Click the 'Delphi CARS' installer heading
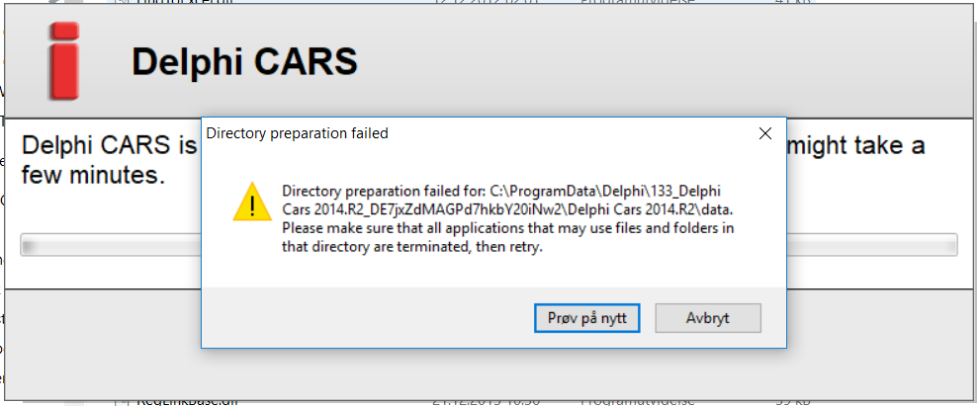980x406 pixels. (244, 61)
